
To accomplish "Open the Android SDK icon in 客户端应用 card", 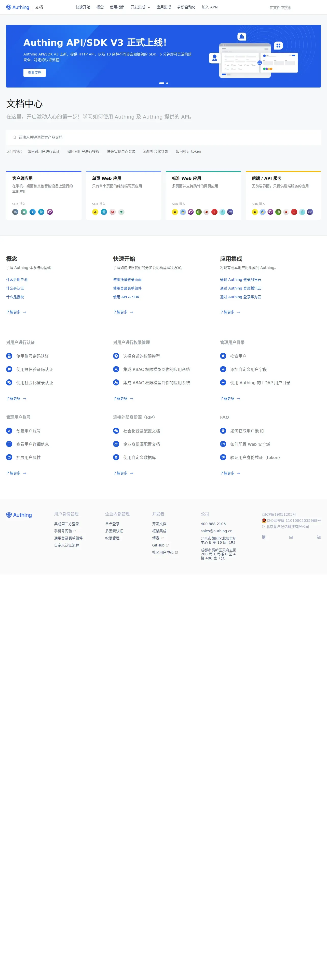I will [24, 212].
